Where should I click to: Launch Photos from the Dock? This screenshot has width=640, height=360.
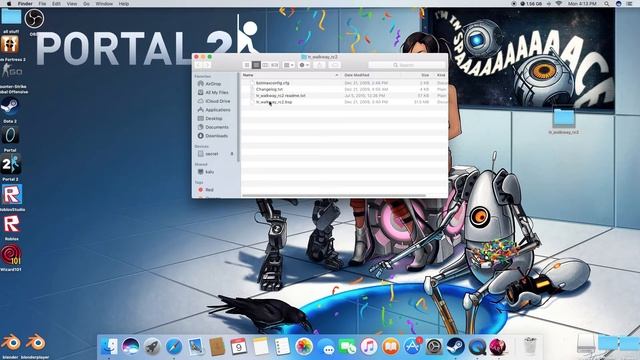[x=304, y=347]
